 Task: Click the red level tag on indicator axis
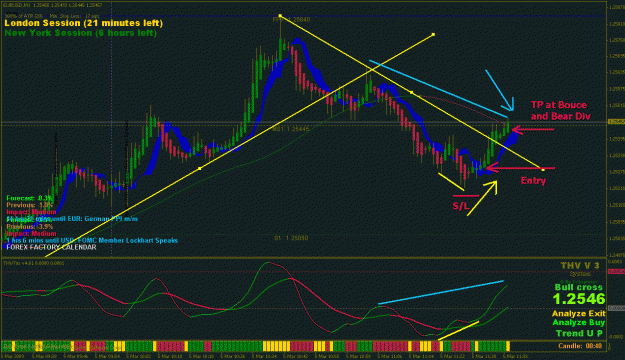pyautogui.click(x=616, y=271)
